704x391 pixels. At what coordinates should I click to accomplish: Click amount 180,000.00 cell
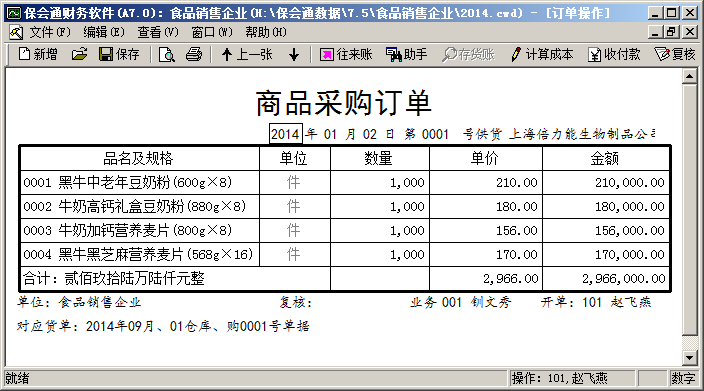point(606,206)
